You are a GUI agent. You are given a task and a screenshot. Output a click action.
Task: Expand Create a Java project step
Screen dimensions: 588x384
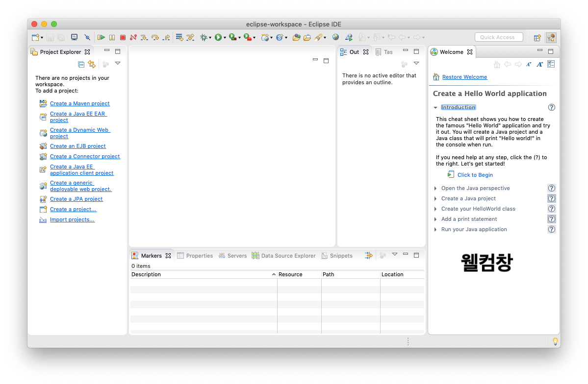click(435, 198)
